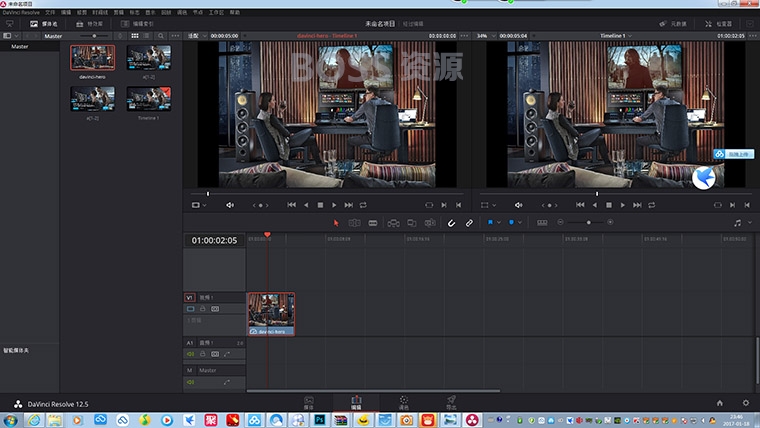Toggle the Edit Index panel button
The height and width of the screenshot is (428, 760).
pos(137,24)
